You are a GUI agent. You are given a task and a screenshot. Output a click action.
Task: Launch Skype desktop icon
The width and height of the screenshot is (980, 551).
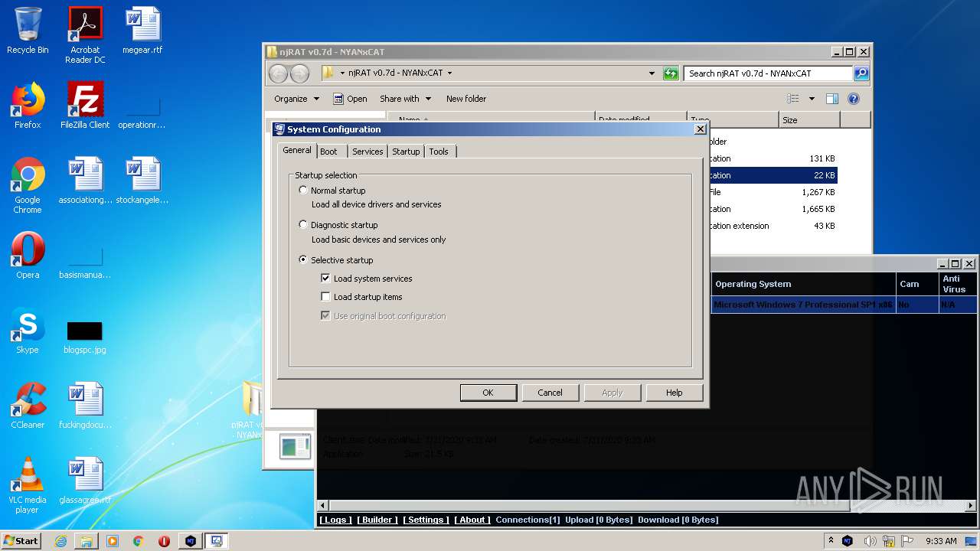(28, 331)
